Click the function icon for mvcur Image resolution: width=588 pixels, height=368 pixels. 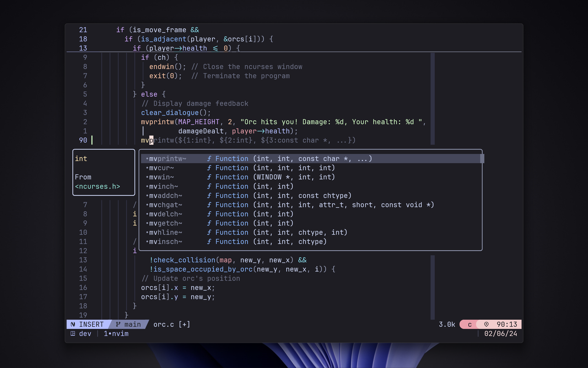[x=209, y=168]
